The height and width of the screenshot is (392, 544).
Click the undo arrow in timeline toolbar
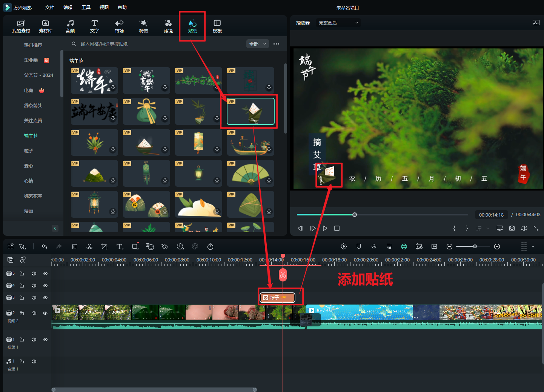point(44,246)
